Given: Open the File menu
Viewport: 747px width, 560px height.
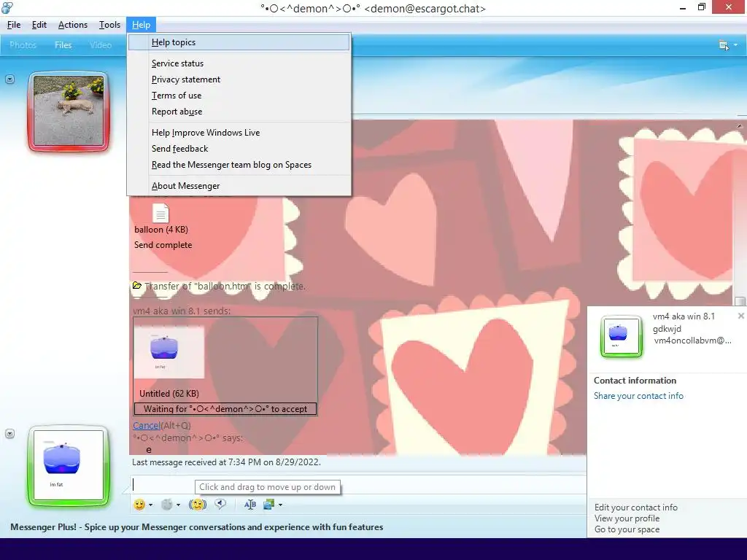Looking at the screenshot, I should pos(14,25).
